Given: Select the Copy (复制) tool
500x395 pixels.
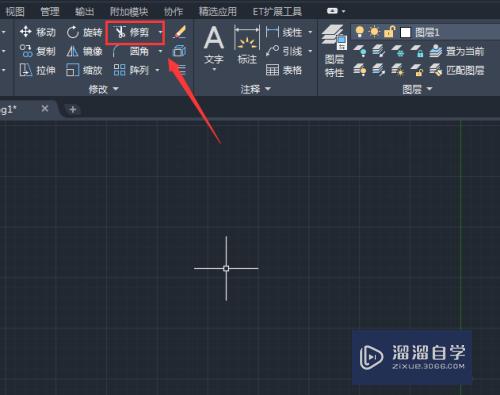Looking at the screenshot, I should 38,51.
